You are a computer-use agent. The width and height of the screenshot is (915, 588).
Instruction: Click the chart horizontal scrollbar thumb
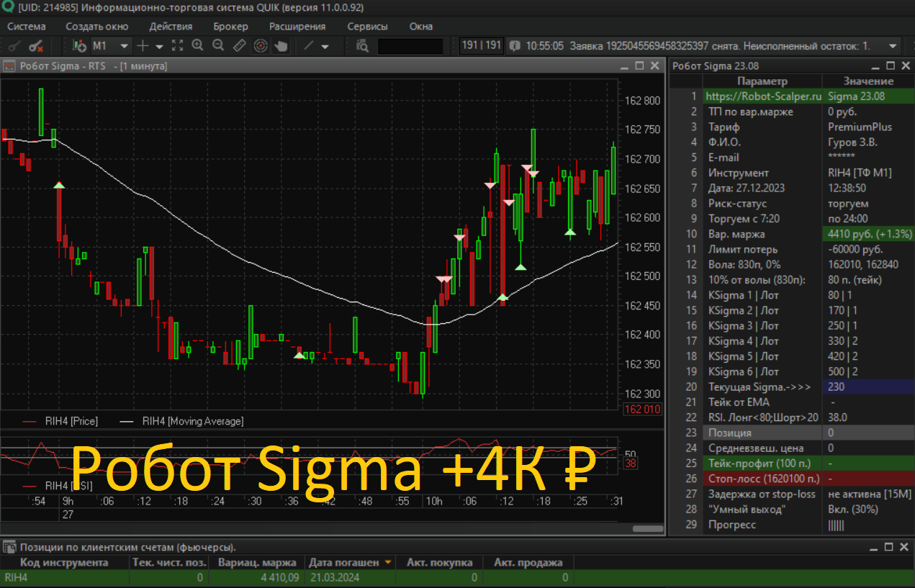[647, 528]
